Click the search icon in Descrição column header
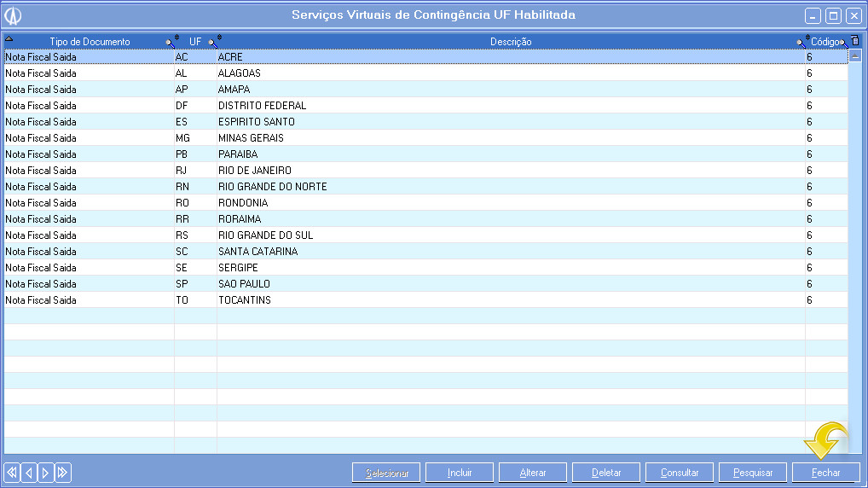The width and height of the screenshot is (868, 488). pos(801,41)
